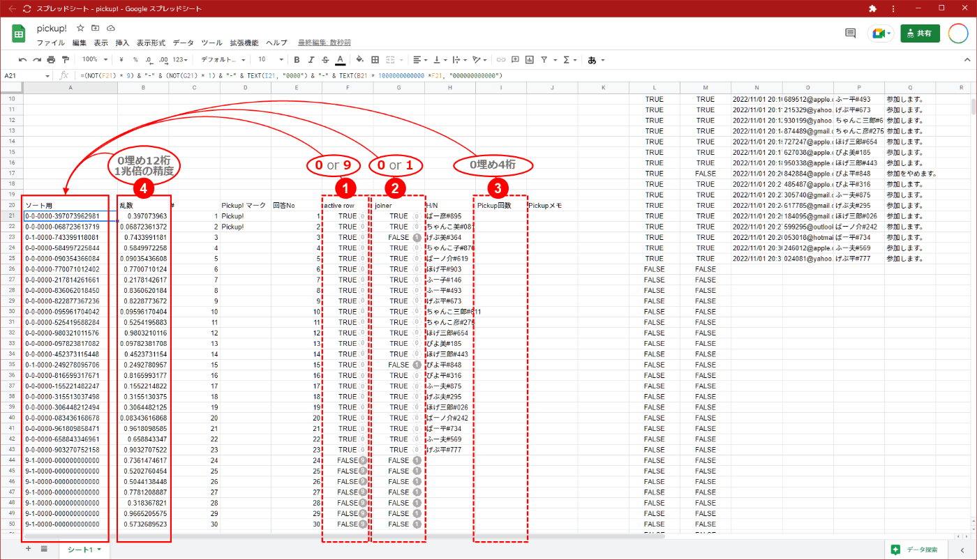The width and height of the screenshot is (977, 560).
Task: Open the font family dropdown
Action: tap(222, 60)
